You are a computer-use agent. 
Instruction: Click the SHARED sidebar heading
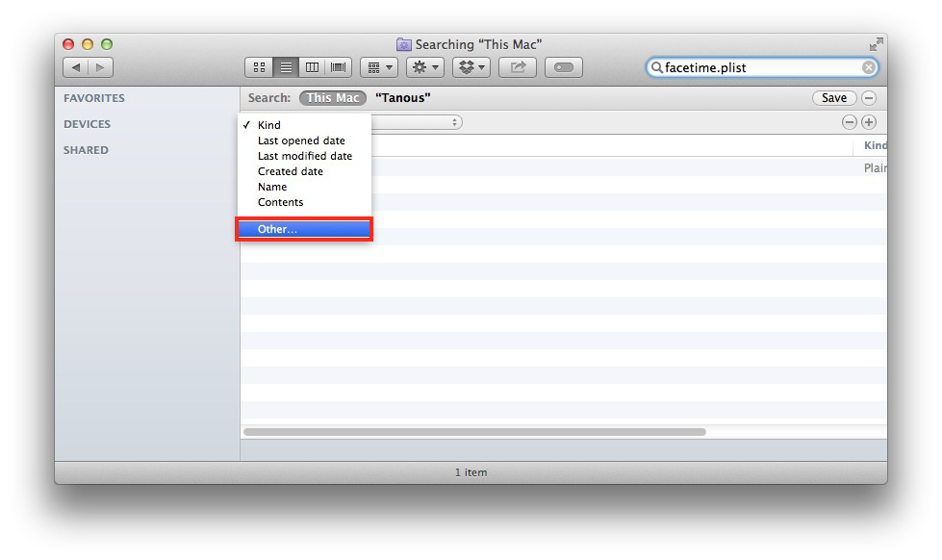pos(86,150)
